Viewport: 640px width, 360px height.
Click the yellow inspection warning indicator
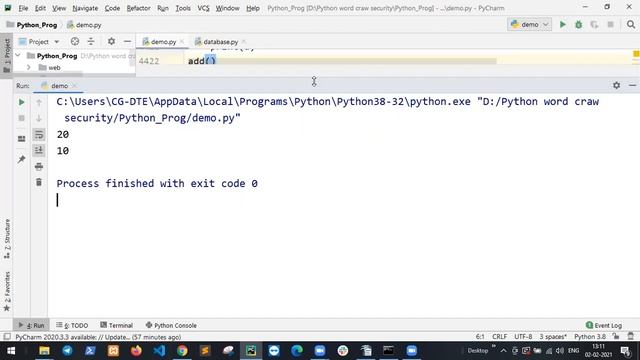click(x=636, y=54)
